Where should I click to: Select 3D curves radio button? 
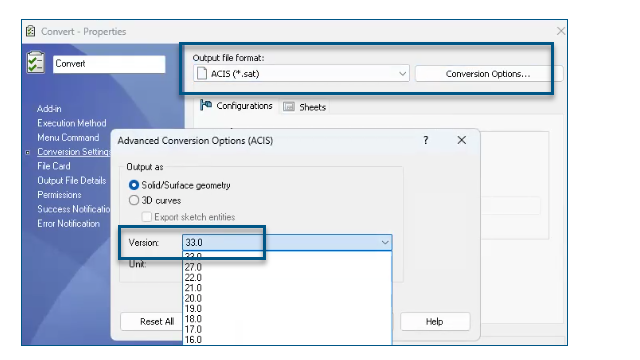point(133,200)
